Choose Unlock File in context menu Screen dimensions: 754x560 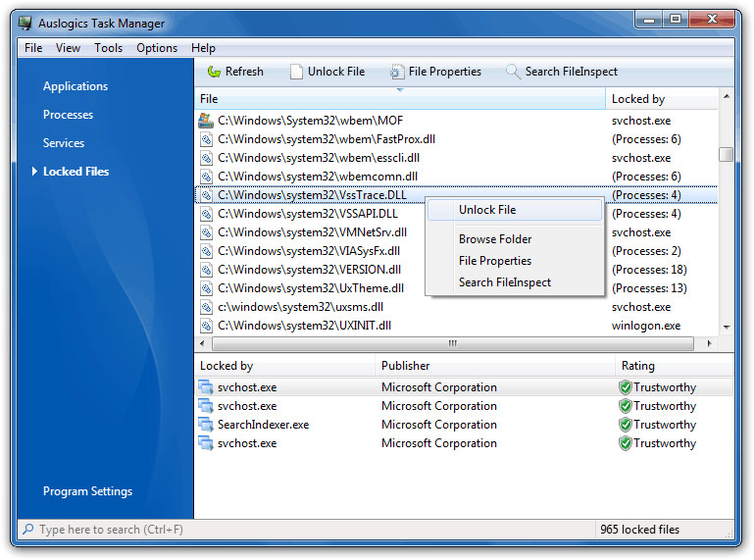515,210
